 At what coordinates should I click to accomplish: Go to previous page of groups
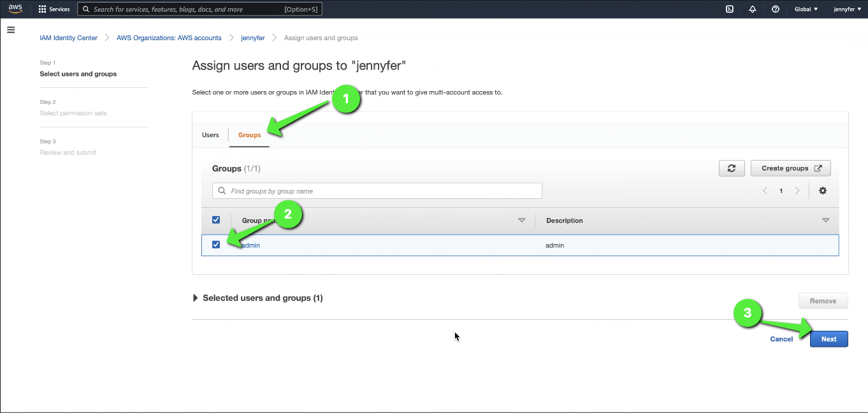click(765, 191)
